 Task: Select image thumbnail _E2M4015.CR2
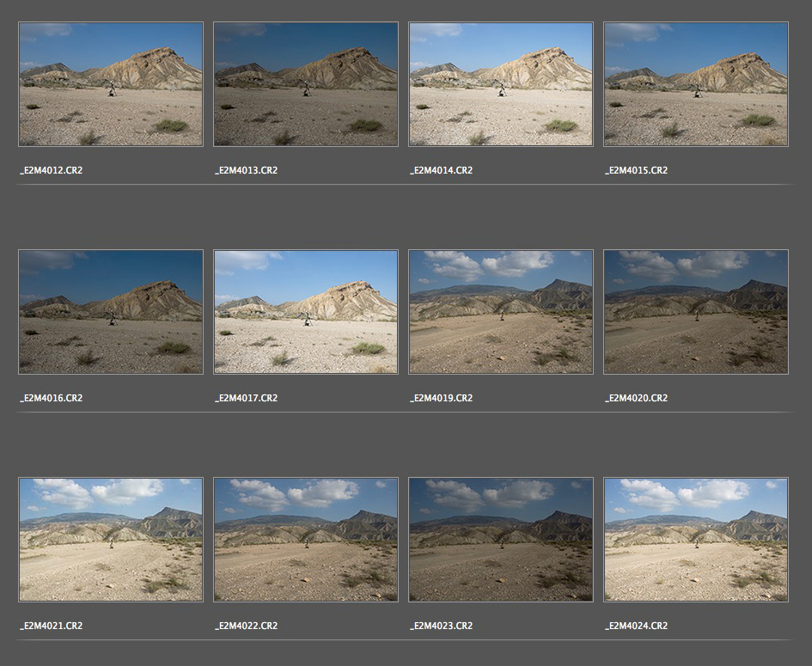pos(696,84)
